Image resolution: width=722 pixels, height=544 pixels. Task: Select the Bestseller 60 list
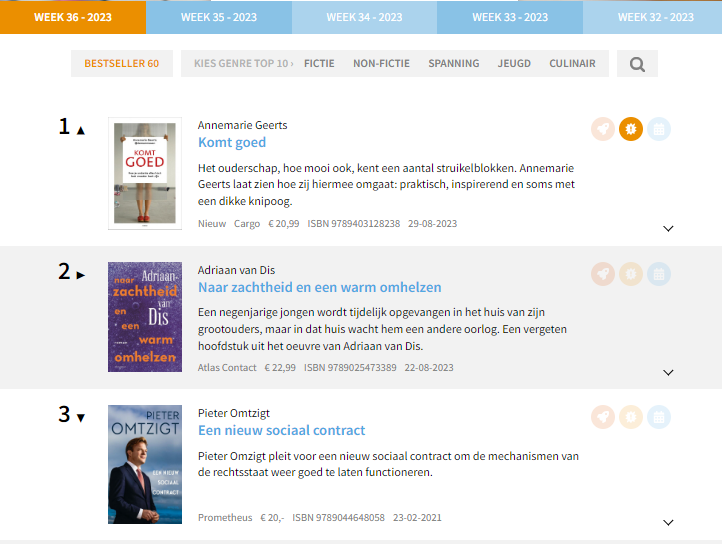point(122,64)
